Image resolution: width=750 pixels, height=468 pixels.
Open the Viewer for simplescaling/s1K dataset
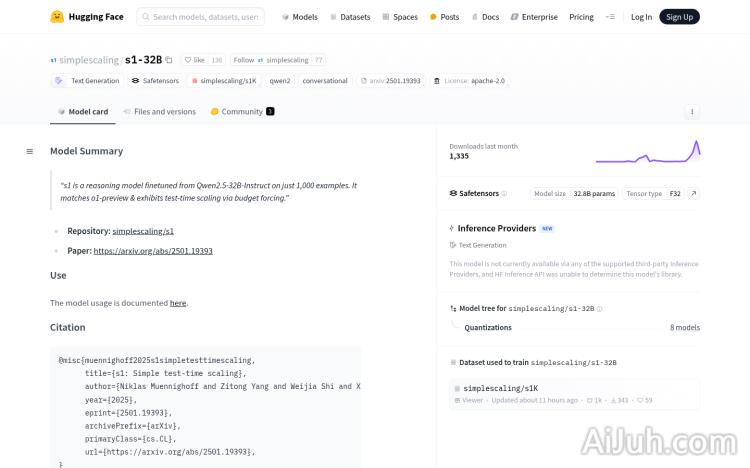click(471, 400)
